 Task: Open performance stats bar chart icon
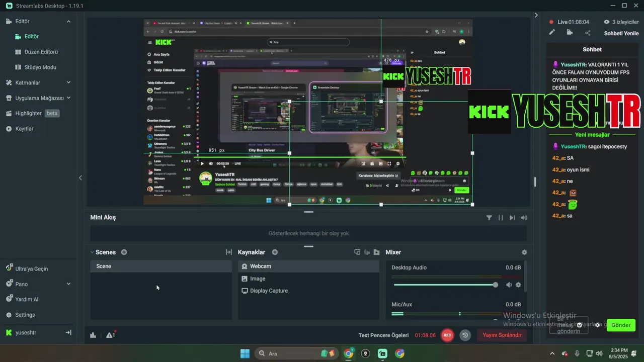93,335
